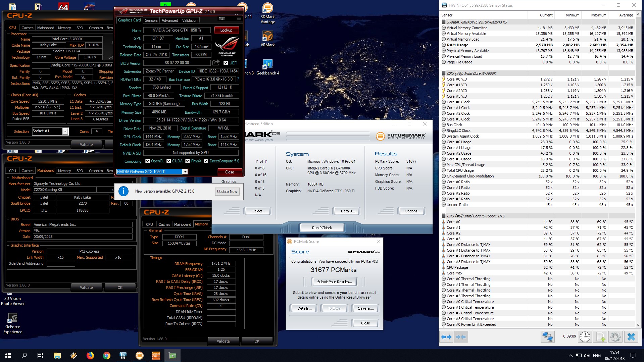
Task: Click the Options... button in PCMark05
Action: (412, 211)
